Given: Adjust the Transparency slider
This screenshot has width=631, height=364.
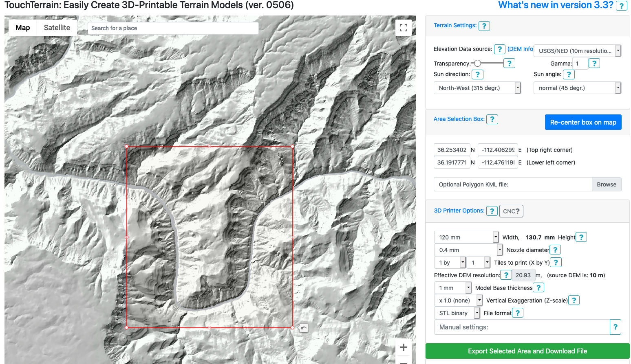Looking at the screenshot, I should point(477,63).
